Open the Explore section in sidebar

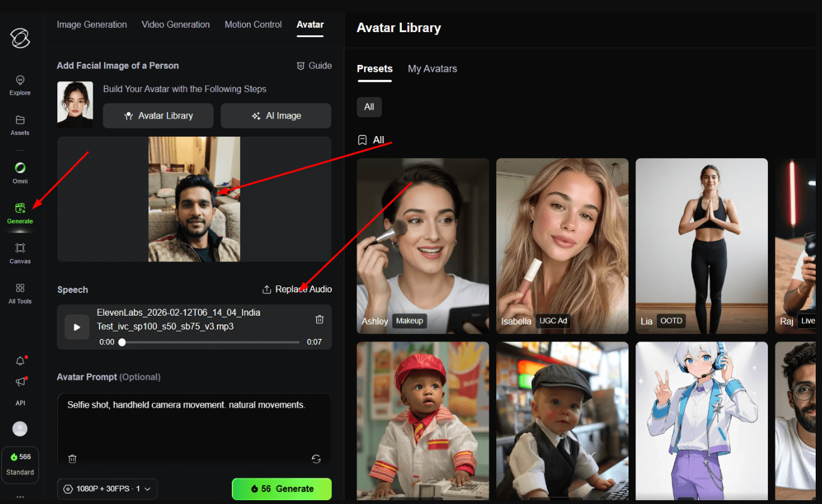click(20, 85)
